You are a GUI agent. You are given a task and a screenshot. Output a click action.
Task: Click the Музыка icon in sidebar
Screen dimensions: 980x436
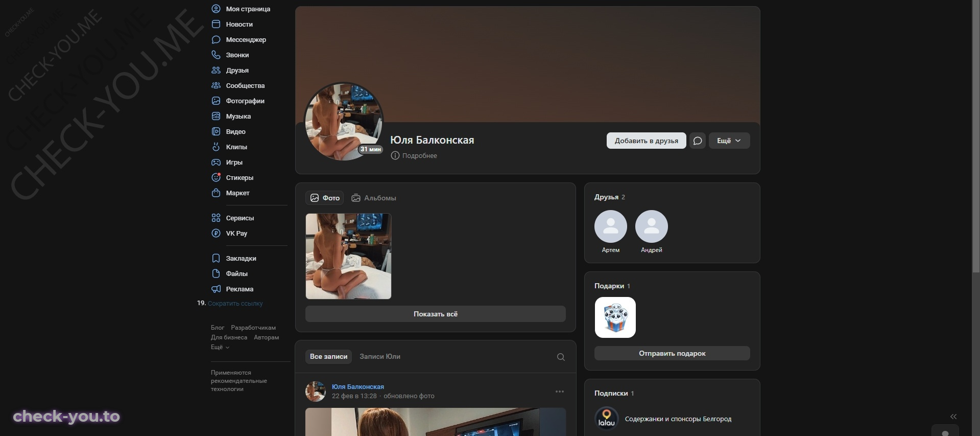point(216,116)
